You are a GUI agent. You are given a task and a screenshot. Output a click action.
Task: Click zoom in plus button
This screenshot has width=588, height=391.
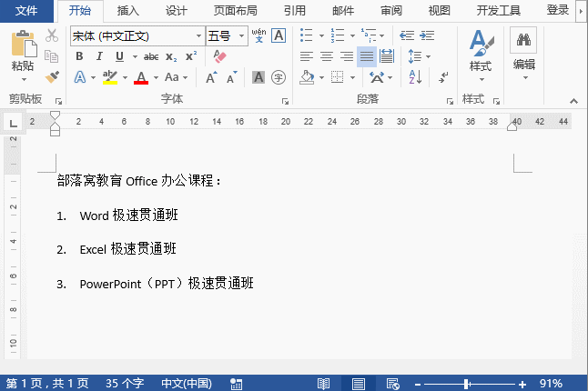(522, 385)
